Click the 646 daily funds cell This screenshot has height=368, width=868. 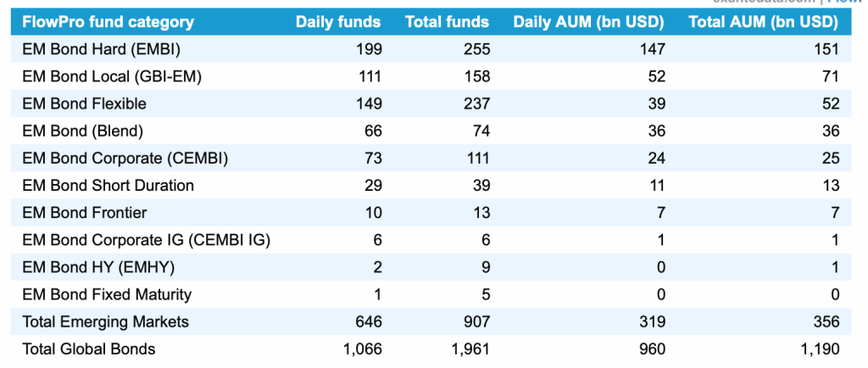click(369, 321)
